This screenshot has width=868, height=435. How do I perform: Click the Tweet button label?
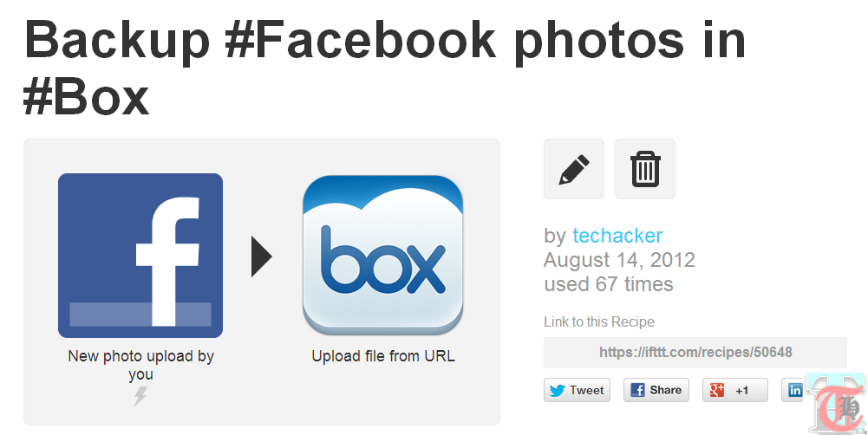[x=587, y=390]
